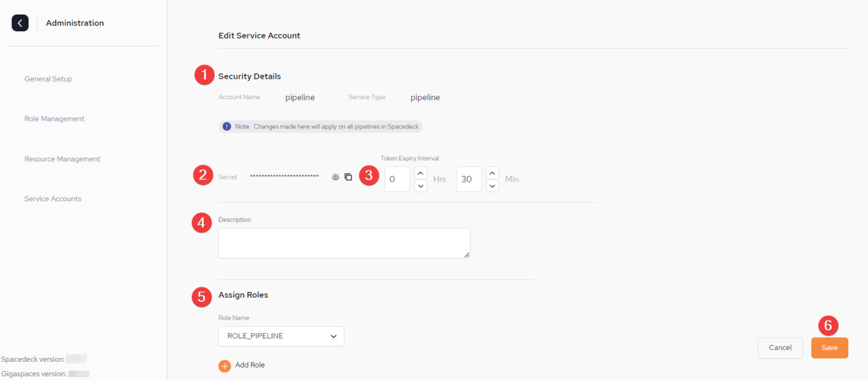
Task: Open the ROLE_PIPELINE Role Name dropdown
Action: point(282,336)
